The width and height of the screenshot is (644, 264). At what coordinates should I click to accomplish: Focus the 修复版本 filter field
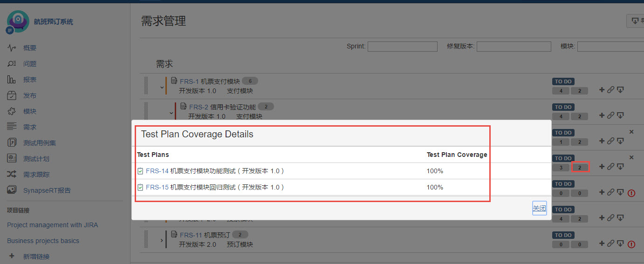514,47
